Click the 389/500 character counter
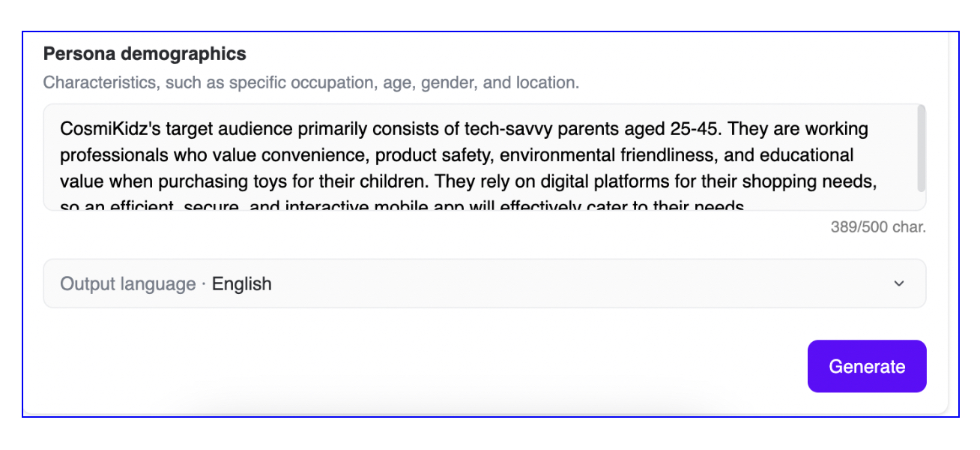The width and height of the screenshot is (980, 450). point(878,226)
